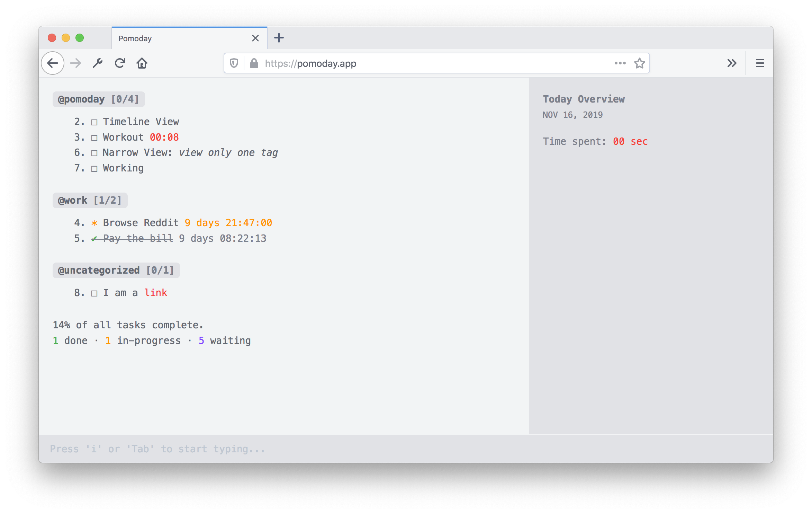Check the Workout task checkbox
The height and width of the screenshot is (514, 812).
tap(94, 138)
